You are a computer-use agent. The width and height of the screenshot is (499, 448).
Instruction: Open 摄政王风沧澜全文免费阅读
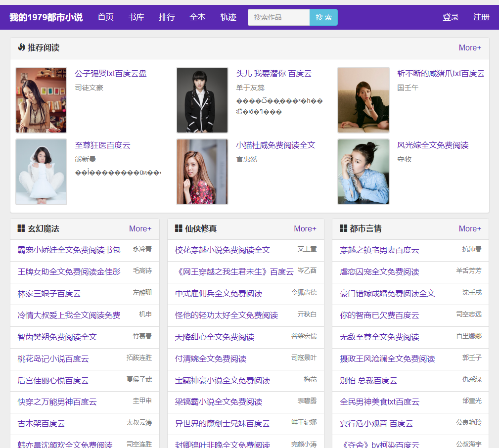(387, 359)
